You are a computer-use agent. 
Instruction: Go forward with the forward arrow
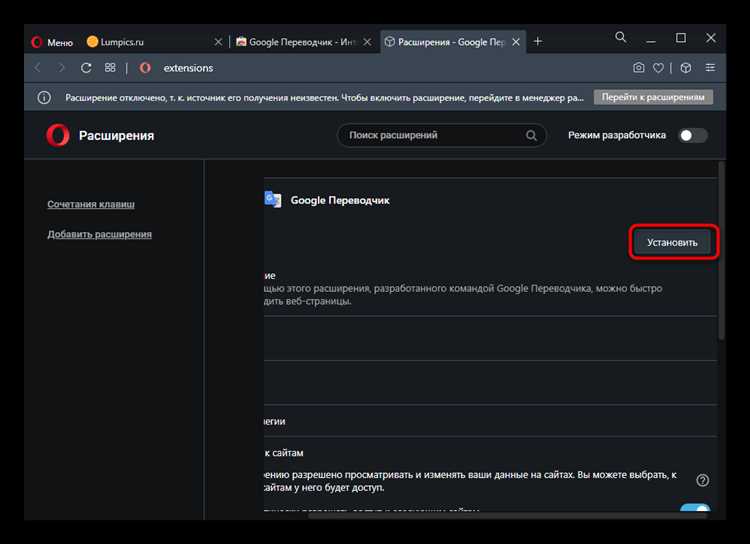coord(61,68)
